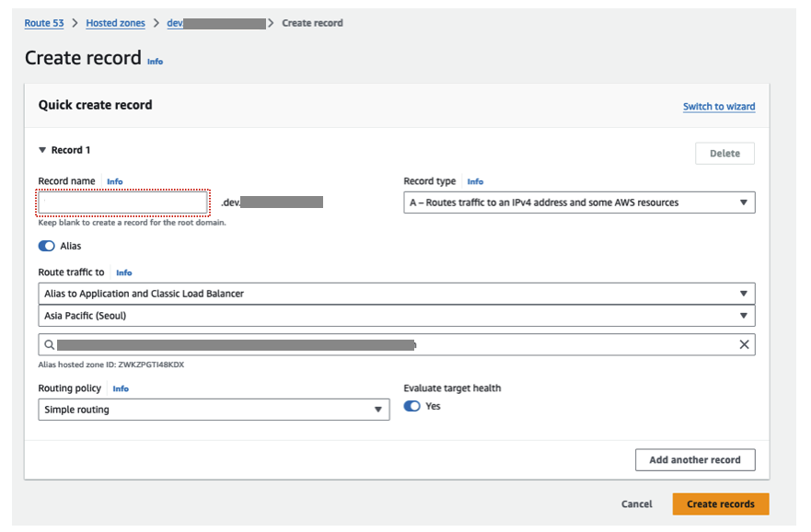Open the Record type dropdown

(579, 202)
